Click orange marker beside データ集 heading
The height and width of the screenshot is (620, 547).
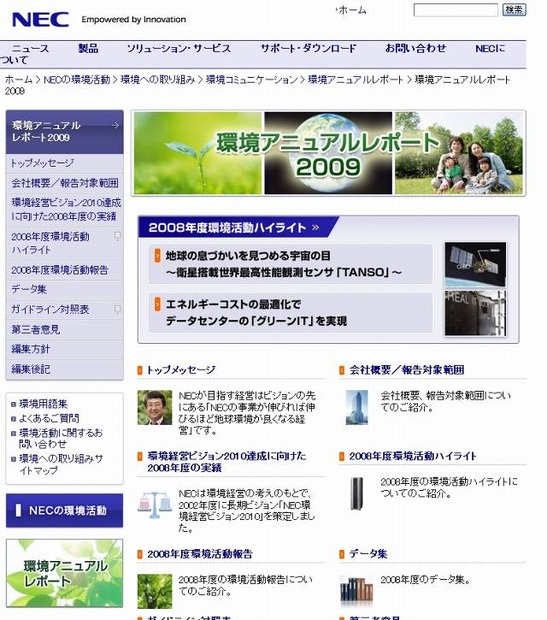click(342, 554)
